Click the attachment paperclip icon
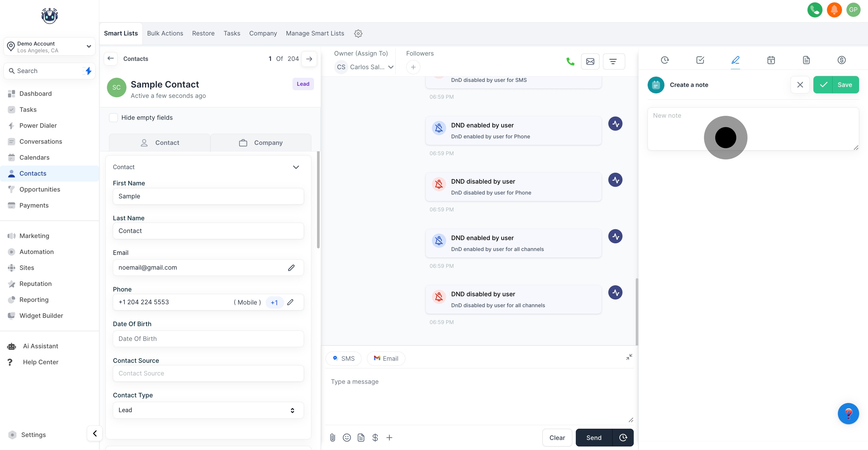The width and height of the screenshot is (868, 450). coord(332,438)
